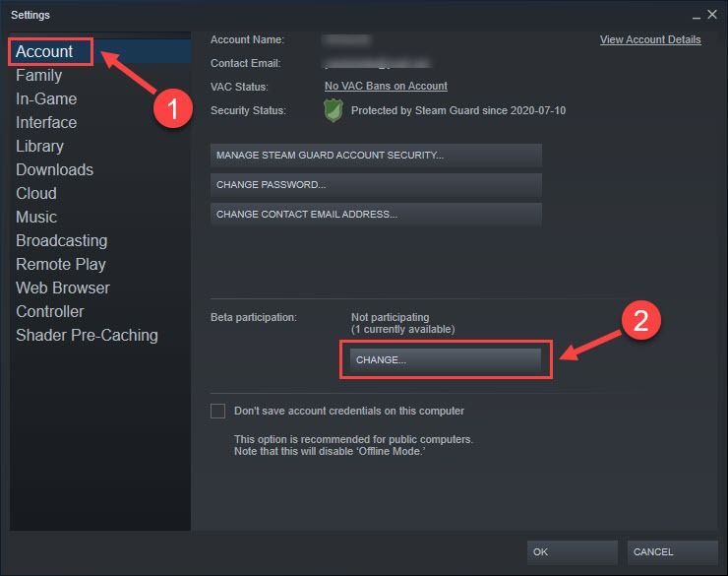Minimize the Settings window
This screenshot has height=576, width=728.
[x=697, y=16]
